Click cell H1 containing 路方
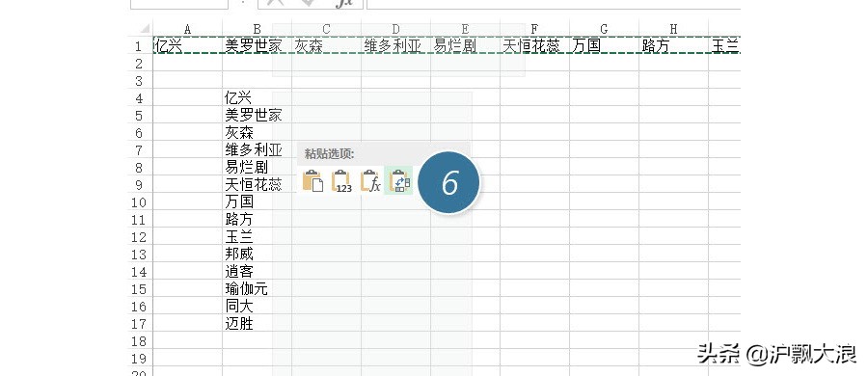 (x=674, y=45)
